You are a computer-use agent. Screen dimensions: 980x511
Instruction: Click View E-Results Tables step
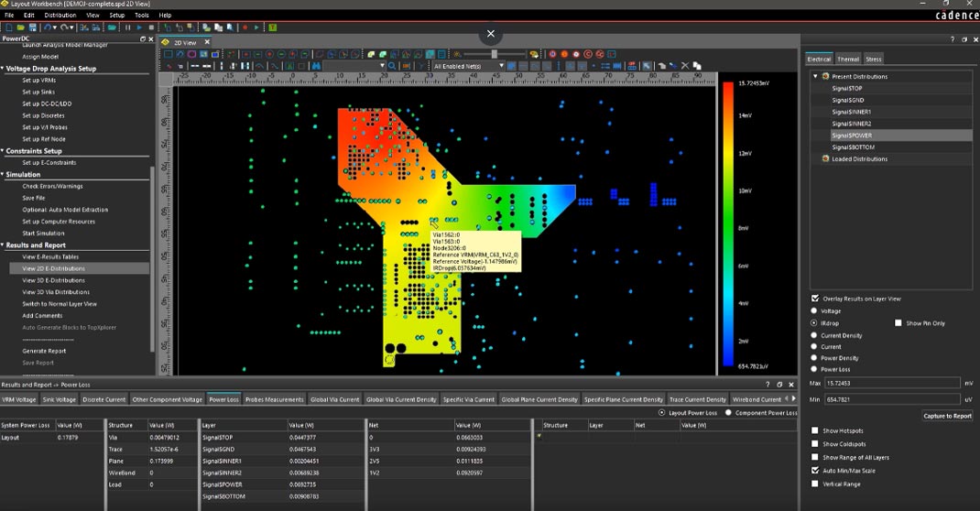[x=50, y=256]
